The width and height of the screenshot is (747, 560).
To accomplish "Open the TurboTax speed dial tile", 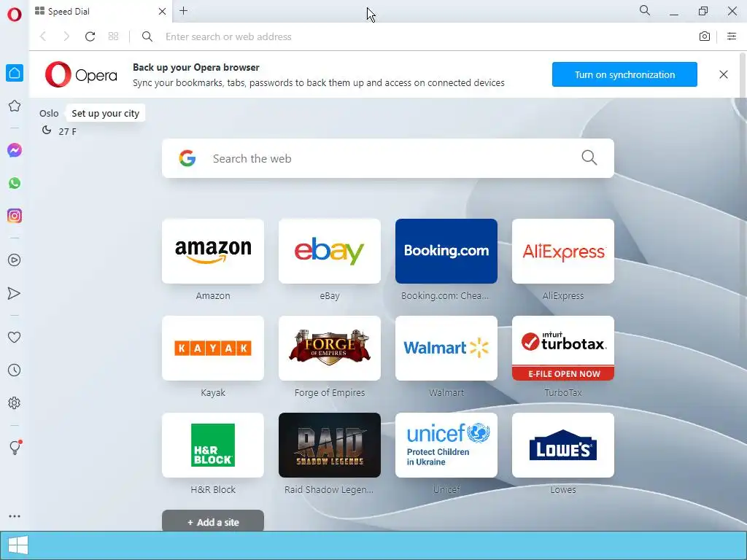I will (563, 348).
